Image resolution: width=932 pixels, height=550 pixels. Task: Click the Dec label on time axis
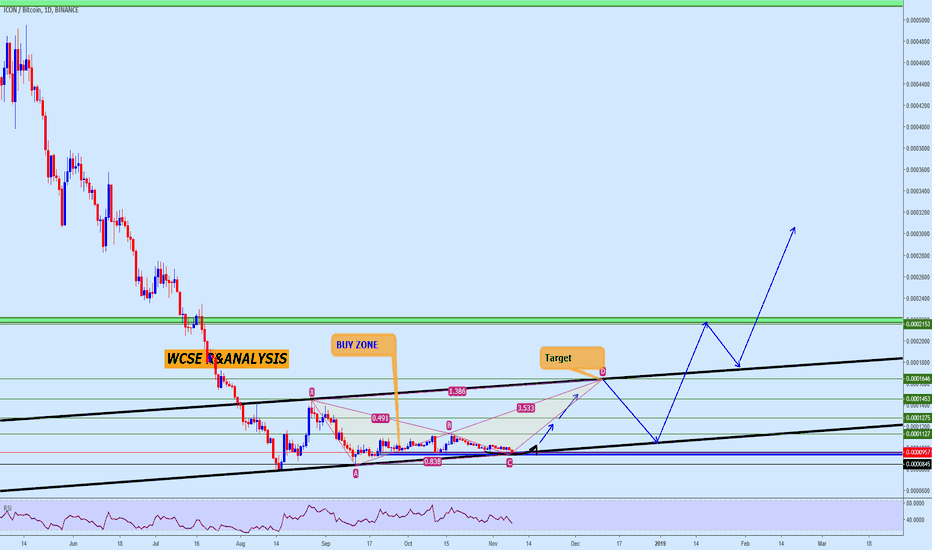(x=575, y=543)
